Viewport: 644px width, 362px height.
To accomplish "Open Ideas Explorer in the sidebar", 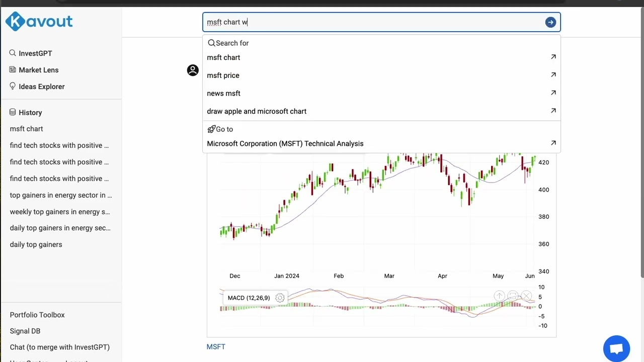I will point(42,86).
